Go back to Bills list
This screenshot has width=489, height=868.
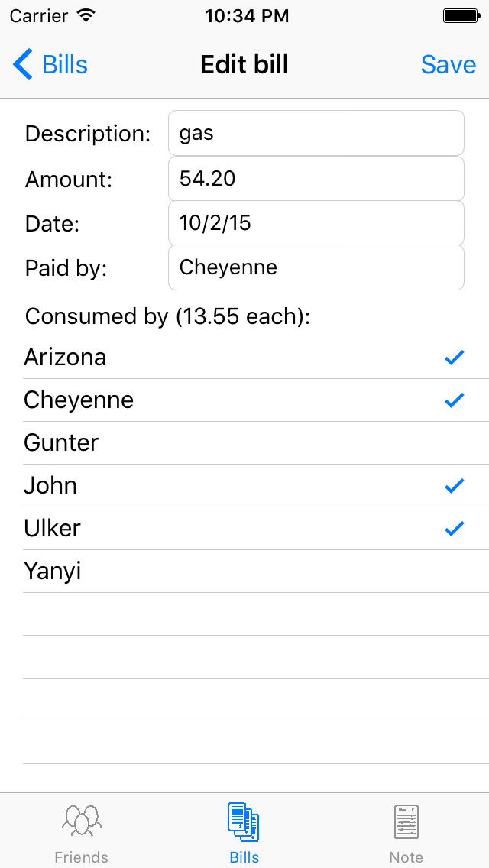point(64,65)
